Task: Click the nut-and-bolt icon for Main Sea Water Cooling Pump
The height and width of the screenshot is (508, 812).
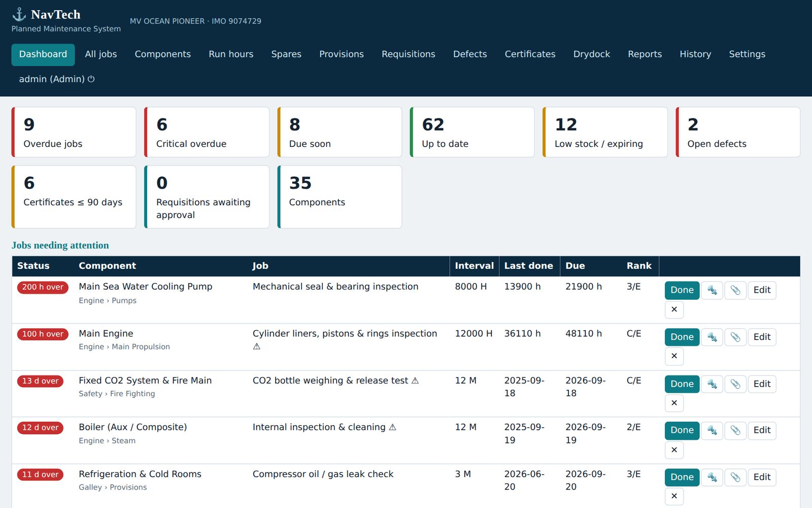Action: 712,290
